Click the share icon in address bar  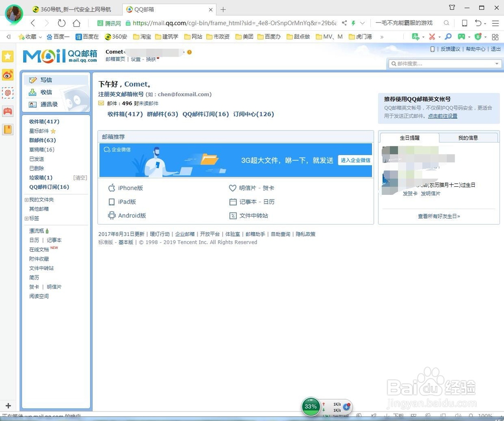[x=344, y=23]
